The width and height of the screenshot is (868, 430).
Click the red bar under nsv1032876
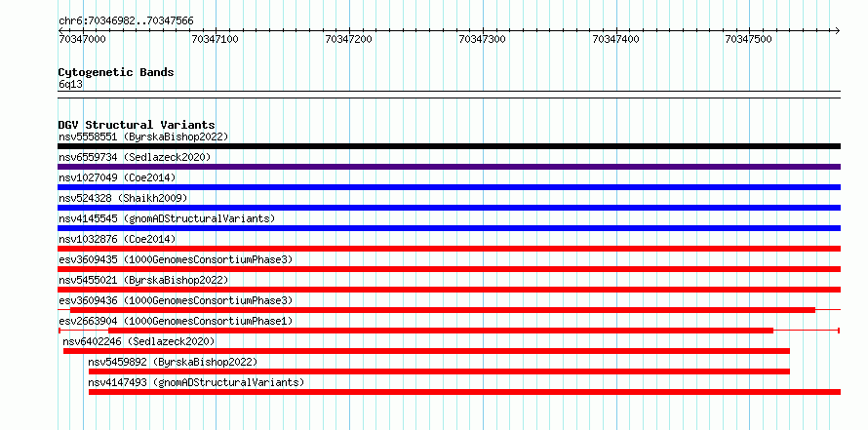tap(449, 249)
